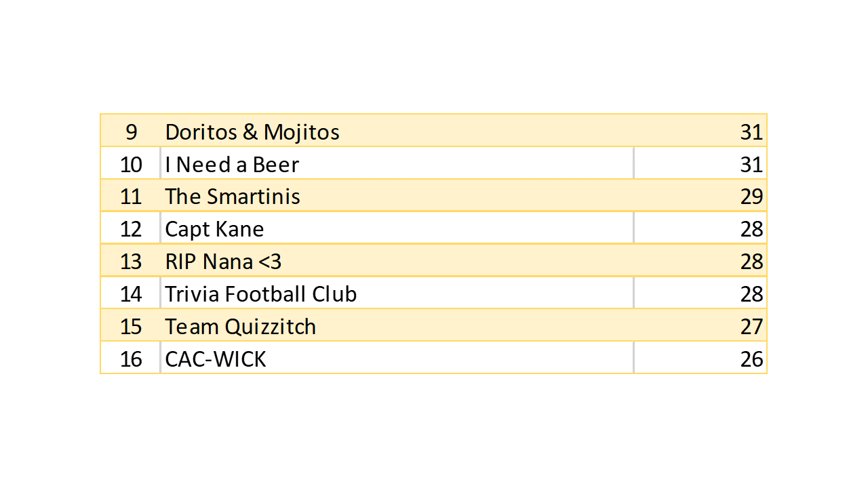The image size is (868, 488).
Task: Select rank number 10 cell
Action: [x=131, y=164]
